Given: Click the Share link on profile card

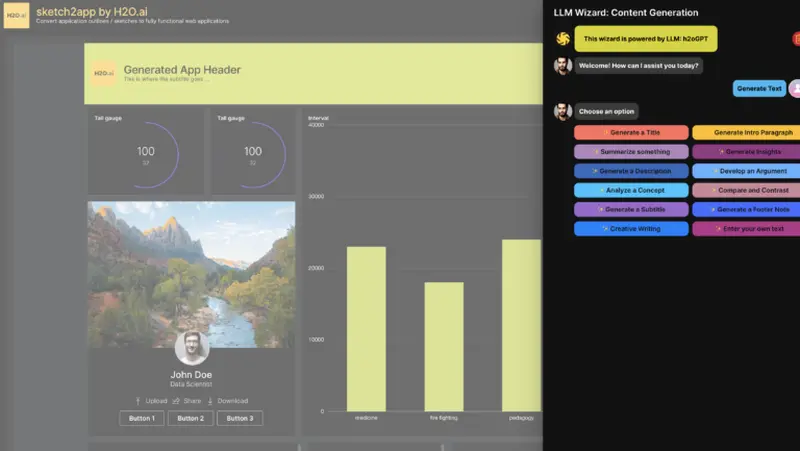Looking at the screenshot, I should click(x=192, y=401).
